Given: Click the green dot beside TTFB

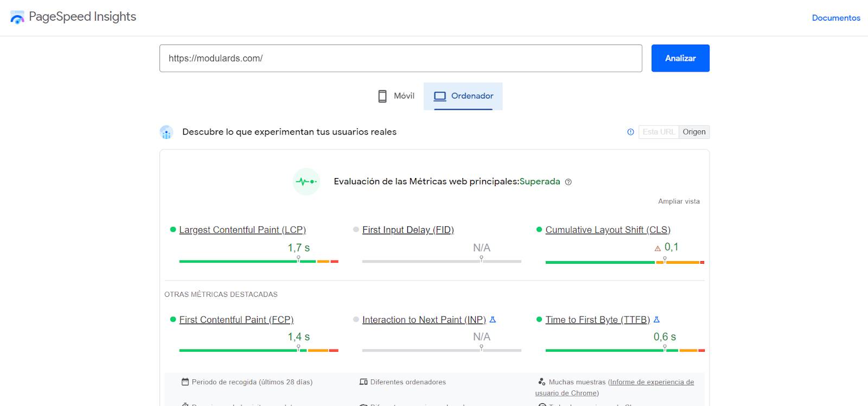Looking at the screenshot, I should coord(539,319).
